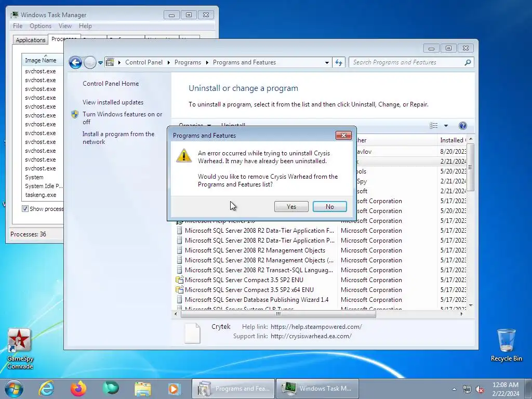Select Programs in the breadcrumb
Image resolution: width=532 pixels, height=399 pixels.
(x=188, y=62)
